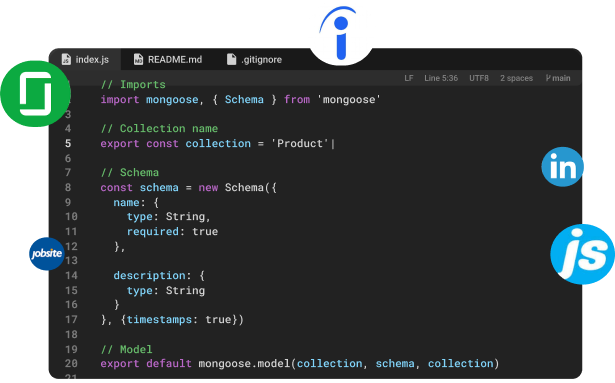Click the UTF8 encoding indicator
The width and height of the screenshot is (615, 383).
pyautogui.click(x=479, y=78)
